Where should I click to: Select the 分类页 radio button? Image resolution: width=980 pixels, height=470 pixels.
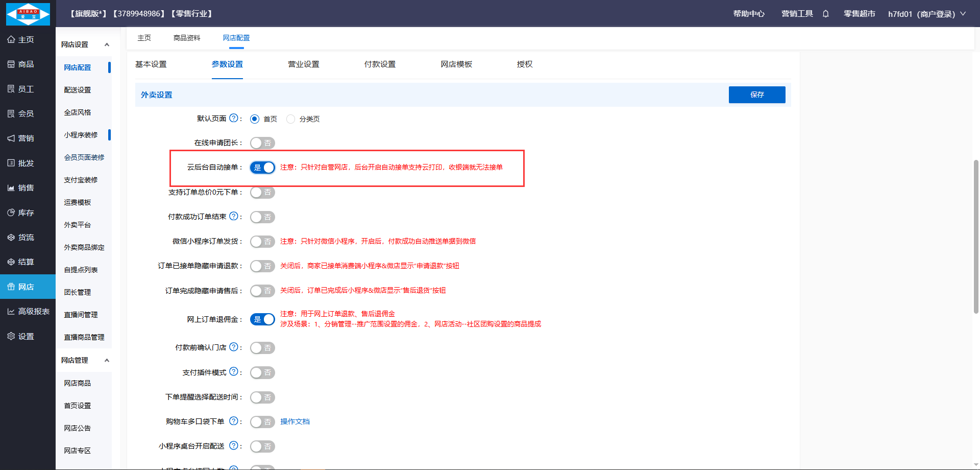(291, 119)
